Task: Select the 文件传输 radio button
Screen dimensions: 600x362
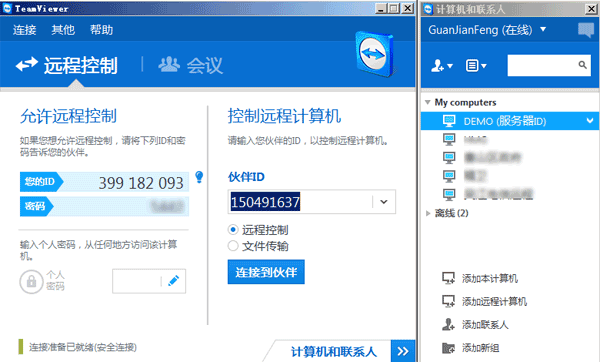Action: click(x=233, y=246)
